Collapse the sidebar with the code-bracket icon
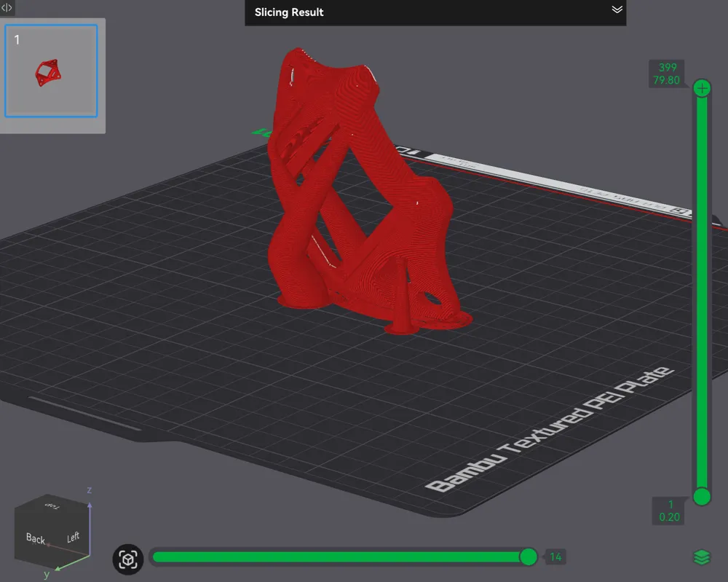The image size is (728, 582). coord(7,7)
